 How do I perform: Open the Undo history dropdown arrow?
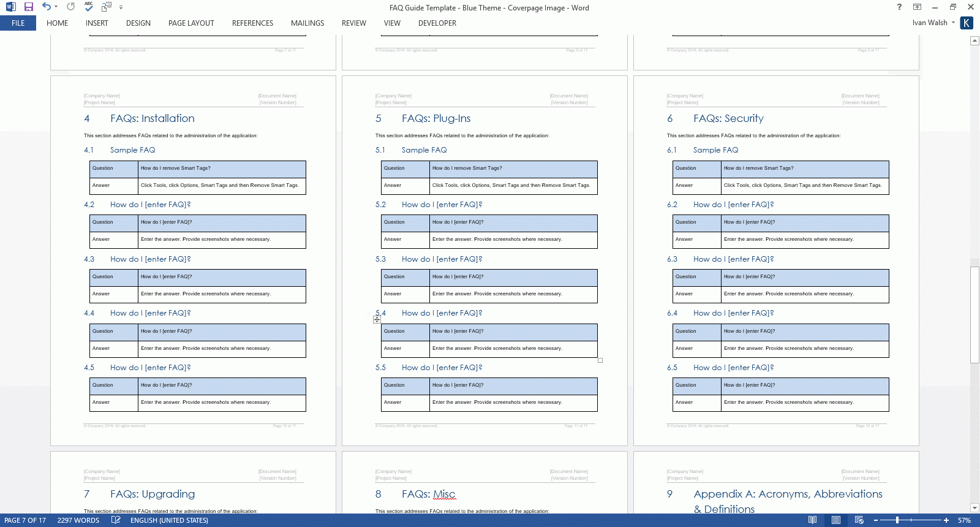tap(56, 7)
